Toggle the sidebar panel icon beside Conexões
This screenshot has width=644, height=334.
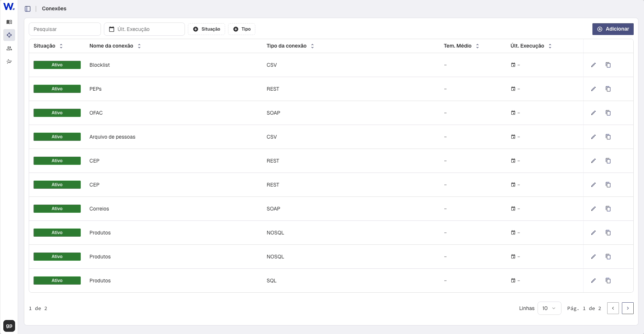[28, 9]
